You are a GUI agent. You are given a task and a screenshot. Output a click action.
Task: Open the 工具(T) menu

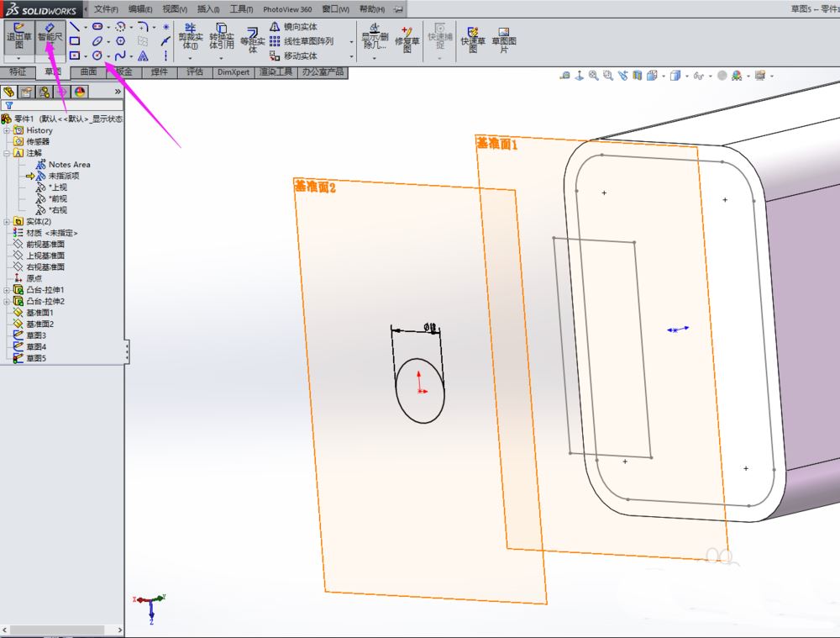tap(241, 9)
